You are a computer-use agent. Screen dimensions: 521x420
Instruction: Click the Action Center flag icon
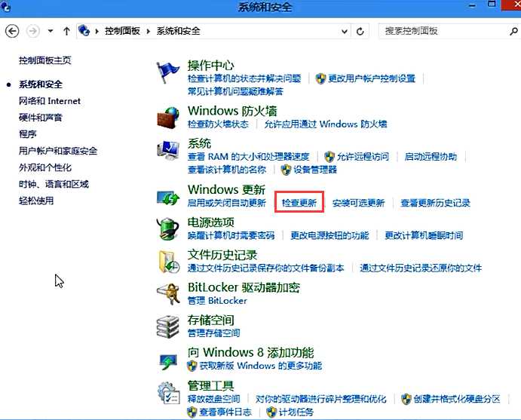click(168, 72)
